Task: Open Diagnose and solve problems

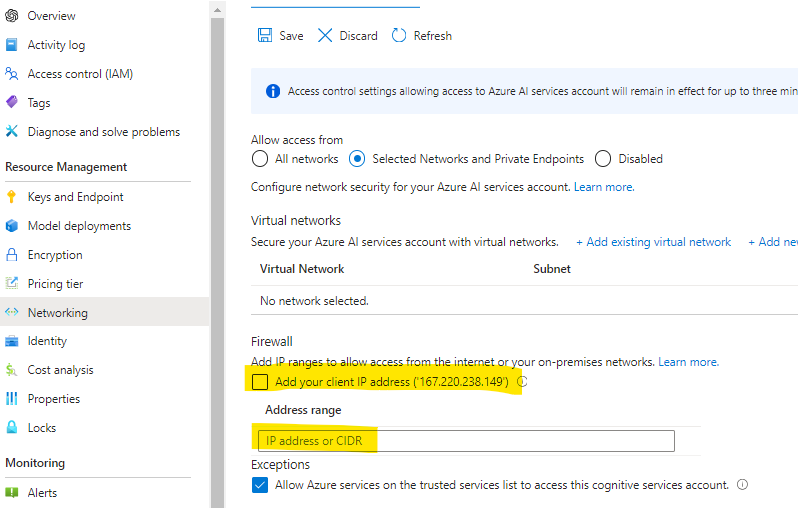Action: pos(104,132)
